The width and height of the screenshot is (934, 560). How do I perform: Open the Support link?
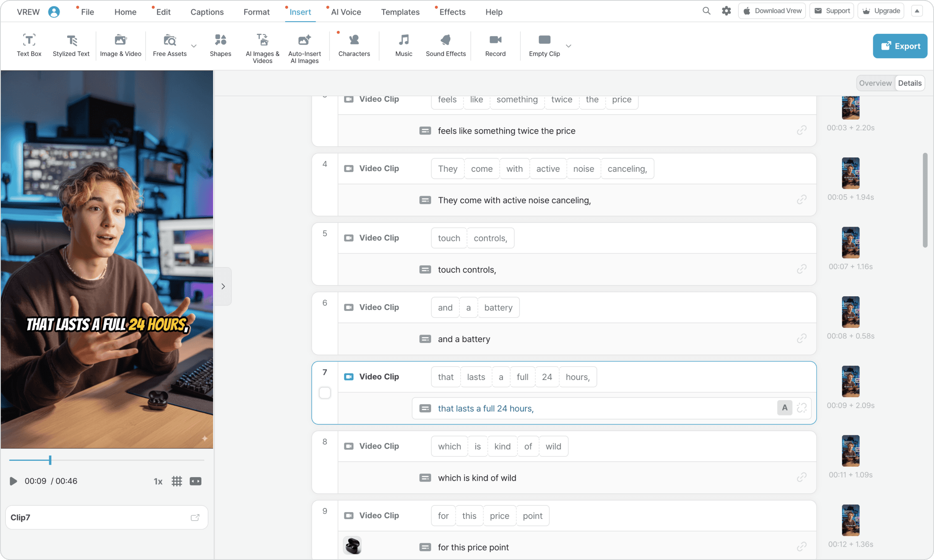[x=831, y=10]
